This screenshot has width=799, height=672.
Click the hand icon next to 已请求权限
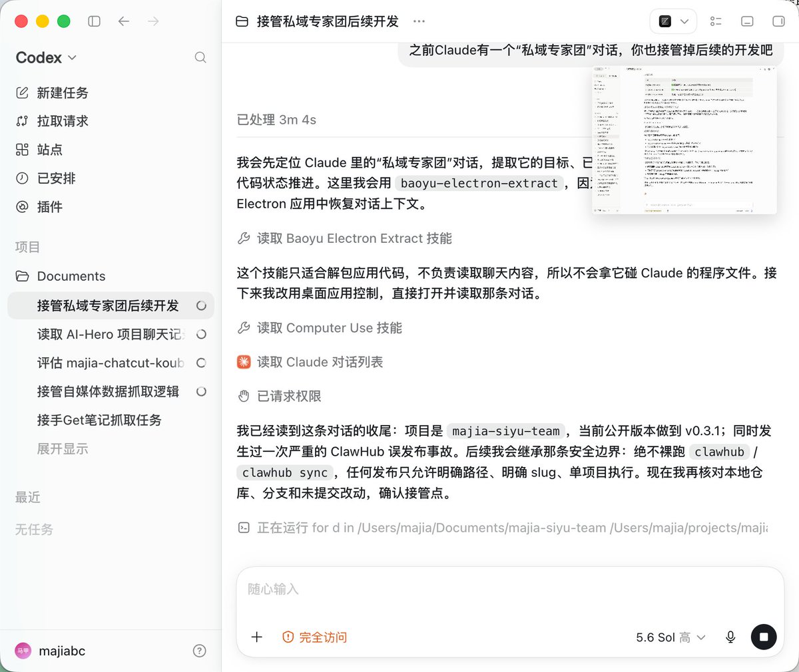(244, 396)
